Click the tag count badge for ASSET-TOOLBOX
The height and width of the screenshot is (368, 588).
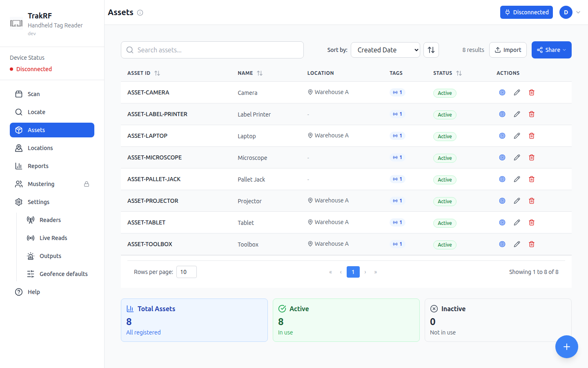point(397,244)
